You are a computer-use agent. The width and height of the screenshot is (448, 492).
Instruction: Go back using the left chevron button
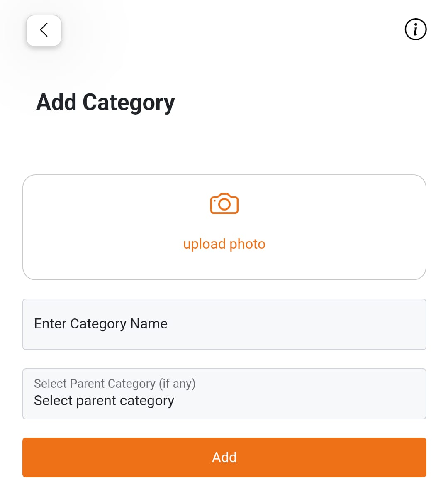click(x=44, y=30)
